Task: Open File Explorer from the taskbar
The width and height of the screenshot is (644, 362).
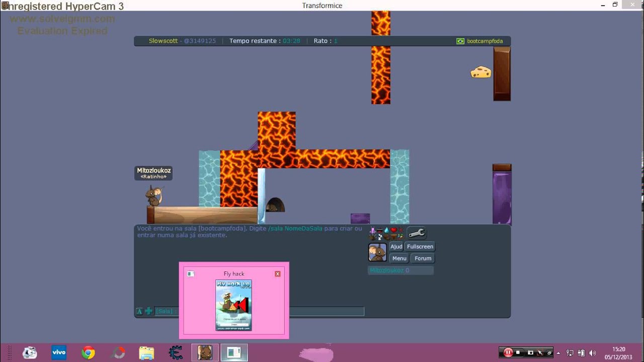Action: pos(146,353)
